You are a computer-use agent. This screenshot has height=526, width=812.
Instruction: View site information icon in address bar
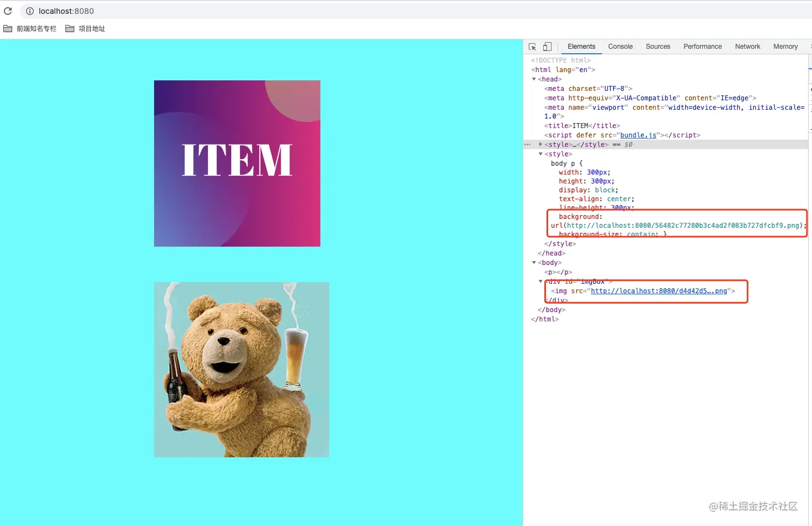point(30,11)
